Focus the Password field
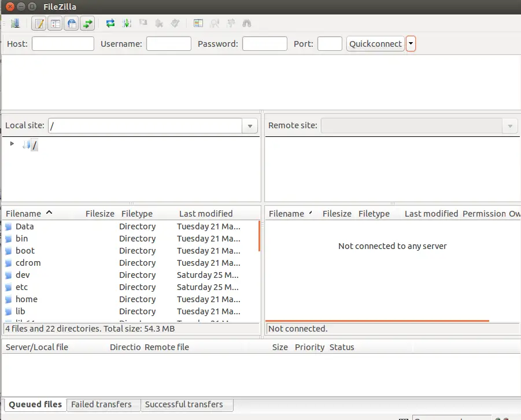The width and height of the screenshot is (521, 420). click(x=265, y=44)
